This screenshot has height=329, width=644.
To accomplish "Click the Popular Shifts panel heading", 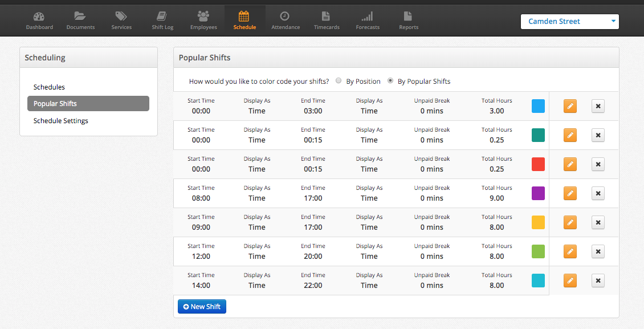I will point(205,58).
